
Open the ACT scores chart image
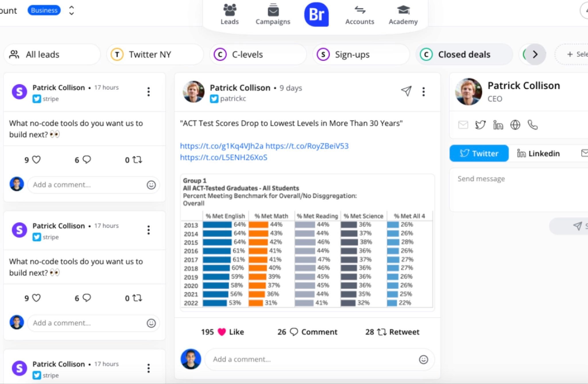pos(307,243)
